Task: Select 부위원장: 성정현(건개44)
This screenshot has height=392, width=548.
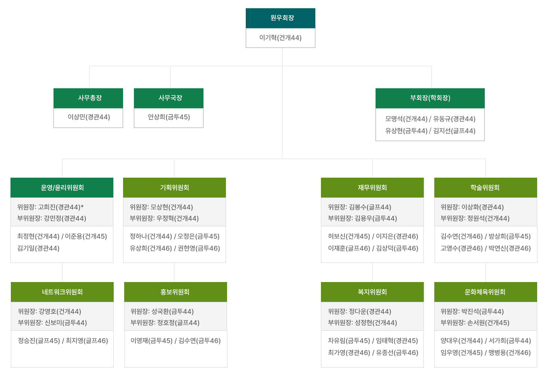Action: (x=362, y=323)
